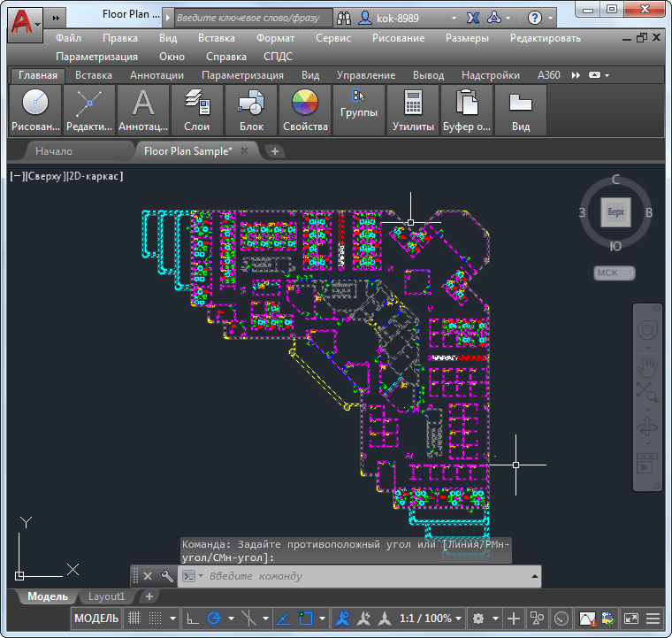This screenshot has height=638, width=672.
Task: Click the command line customize wrench icon
Action: pyautogui.click(x=167, y=576)
